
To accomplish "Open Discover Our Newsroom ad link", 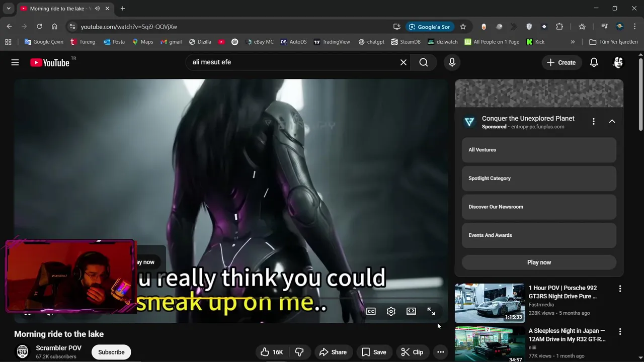I will 539,207.
